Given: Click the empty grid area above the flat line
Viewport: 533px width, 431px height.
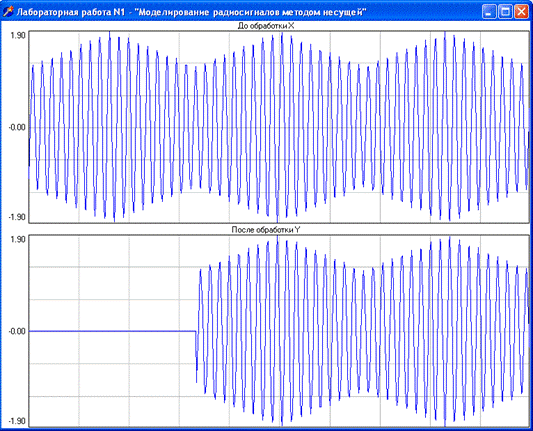Looking at the screenshot, I should (112, 282).
